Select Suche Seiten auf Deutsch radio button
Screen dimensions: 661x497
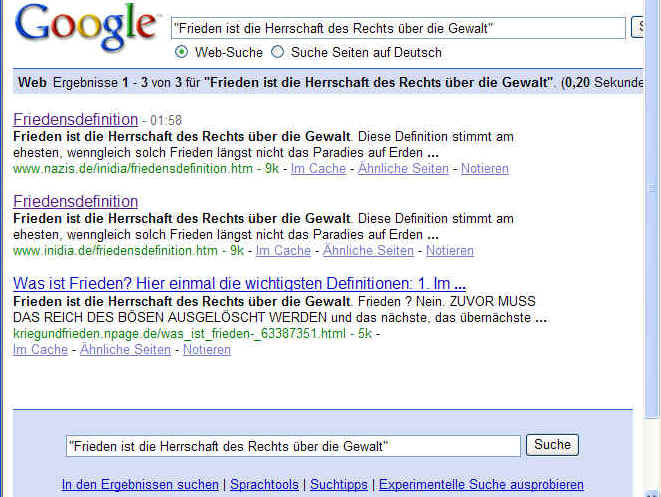click(x=277, y=52)
